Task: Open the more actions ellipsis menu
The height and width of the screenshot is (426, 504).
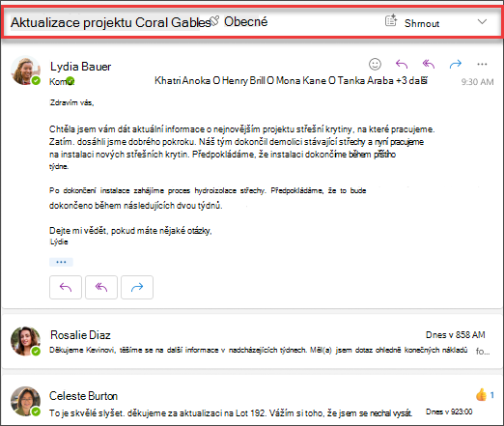Action: tap(482, 64)
